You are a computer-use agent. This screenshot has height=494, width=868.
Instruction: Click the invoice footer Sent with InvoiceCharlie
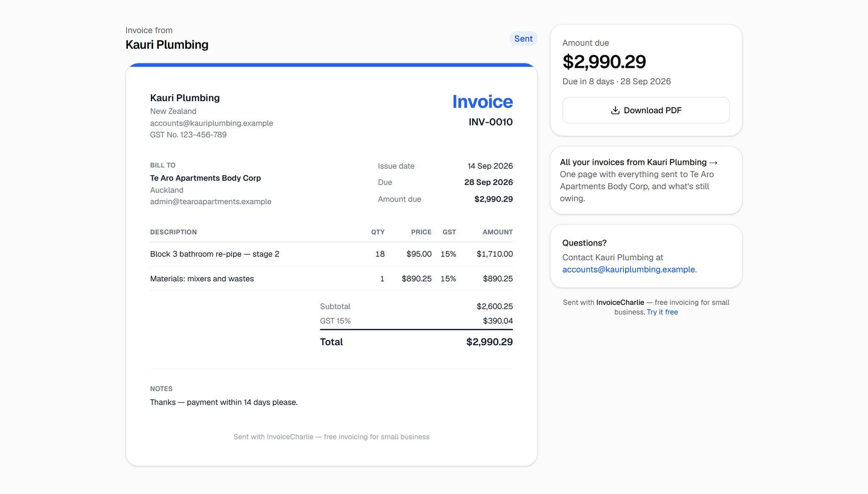[331, 437]
